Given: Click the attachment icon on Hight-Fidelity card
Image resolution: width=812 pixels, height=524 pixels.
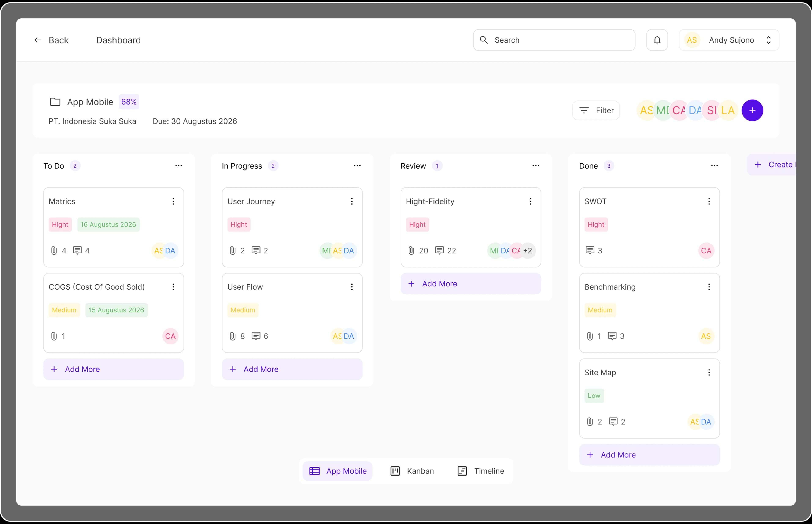Looking at the screenshot, I should pos(411,251).
